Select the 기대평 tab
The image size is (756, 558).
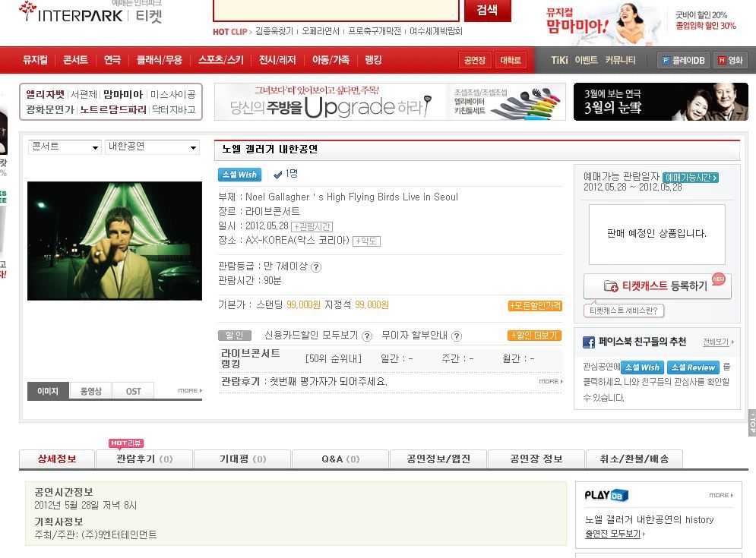[x=242, y=459]
